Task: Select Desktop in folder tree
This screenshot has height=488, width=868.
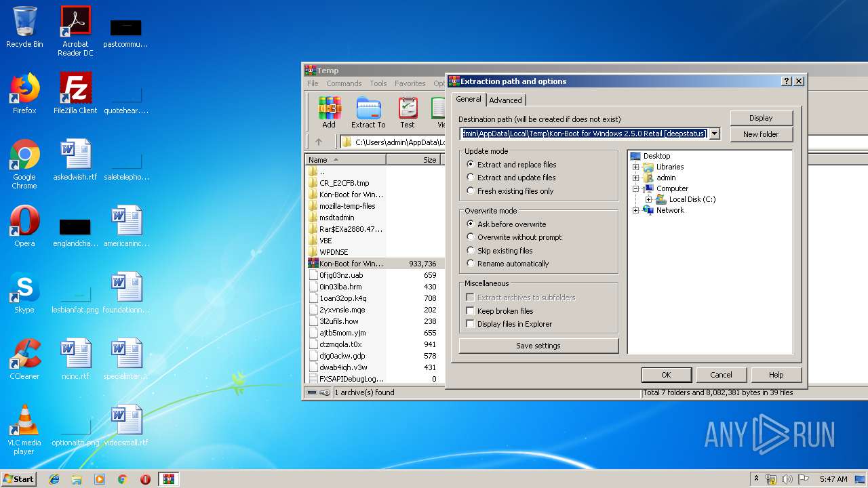Action: tap(656, 156)
